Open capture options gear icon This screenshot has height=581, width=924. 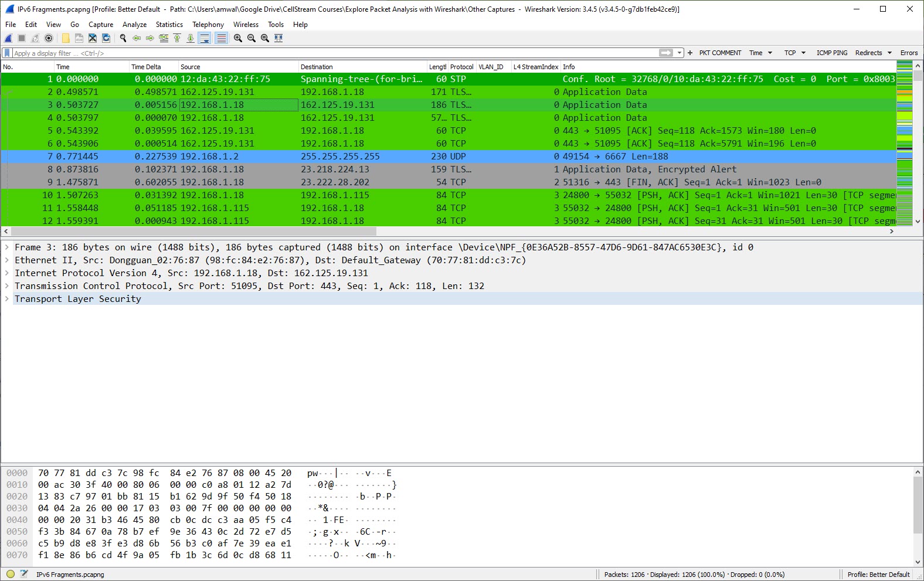pos(49,38)
